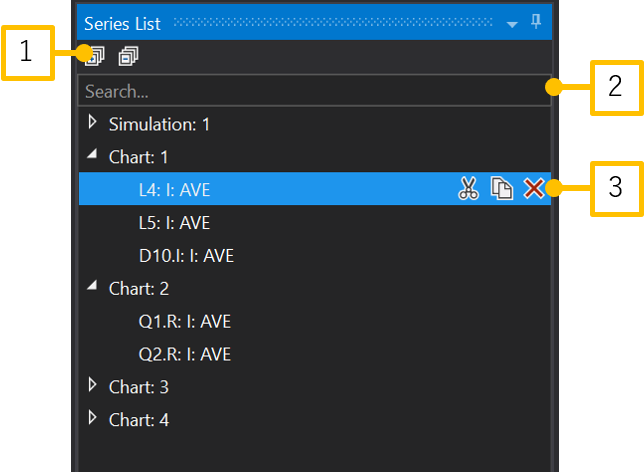Image resolution: width=644 pixels, height=472 pixels.
Task: Delete the L4: I: AVE series
Action: (534, 189)
